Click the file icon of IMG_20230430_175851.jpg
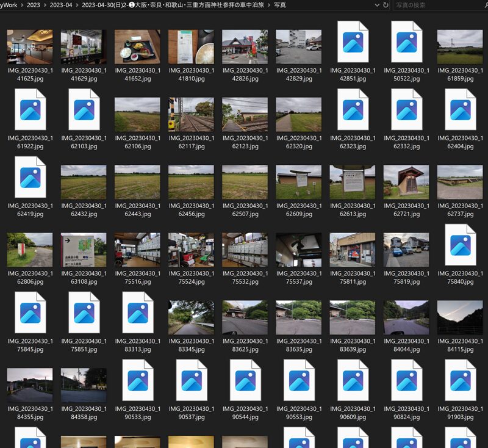 84,313
